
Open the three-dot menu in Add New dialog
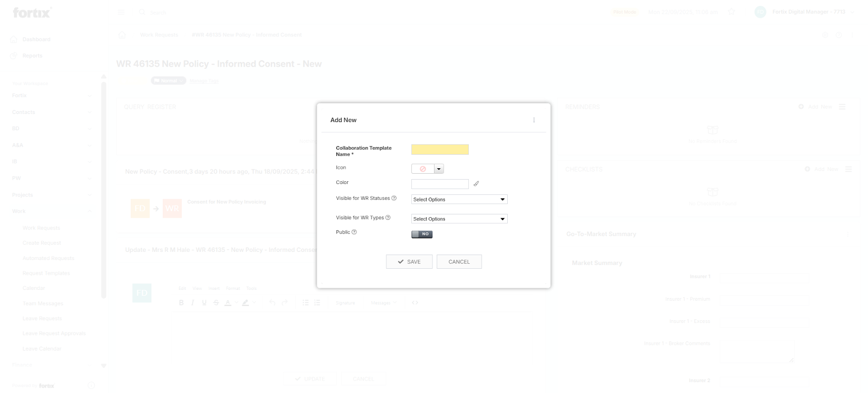click(534, 120)
